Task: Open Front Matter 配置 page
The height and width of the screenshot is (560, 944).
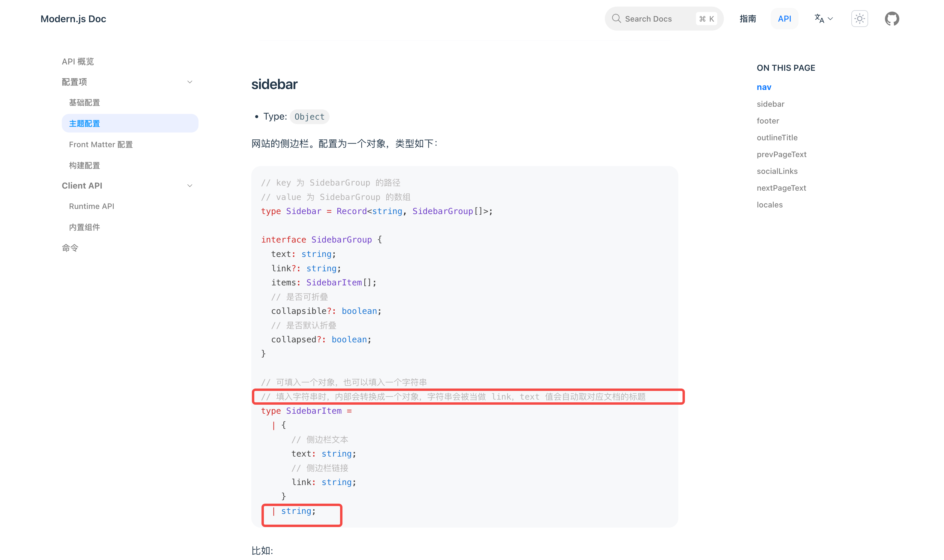Action: [x=100, y=144]
